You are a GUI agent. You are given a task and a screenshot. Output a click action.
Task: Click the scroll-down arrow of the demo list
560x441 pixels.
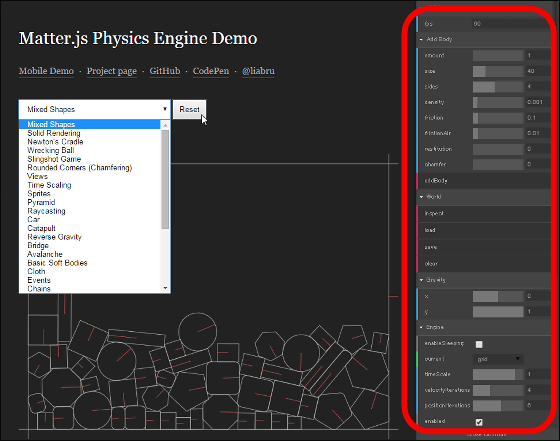coord(165,288)
